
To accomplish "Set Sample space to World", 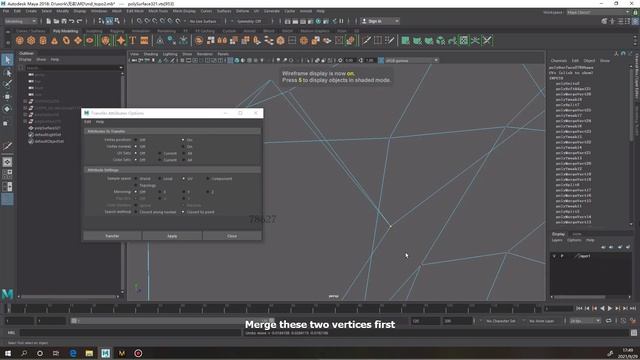I will coord(136,179).
